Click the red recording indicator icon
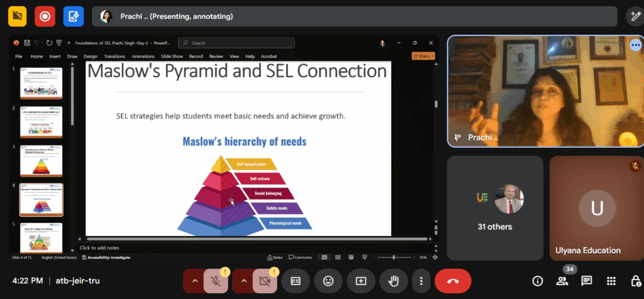Image resolution: width=644 pixels, height=299 pixels. pos(45,16)
